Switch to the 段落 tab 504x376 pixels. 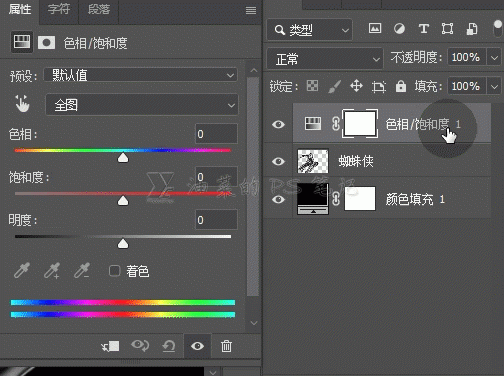point(99,10)
